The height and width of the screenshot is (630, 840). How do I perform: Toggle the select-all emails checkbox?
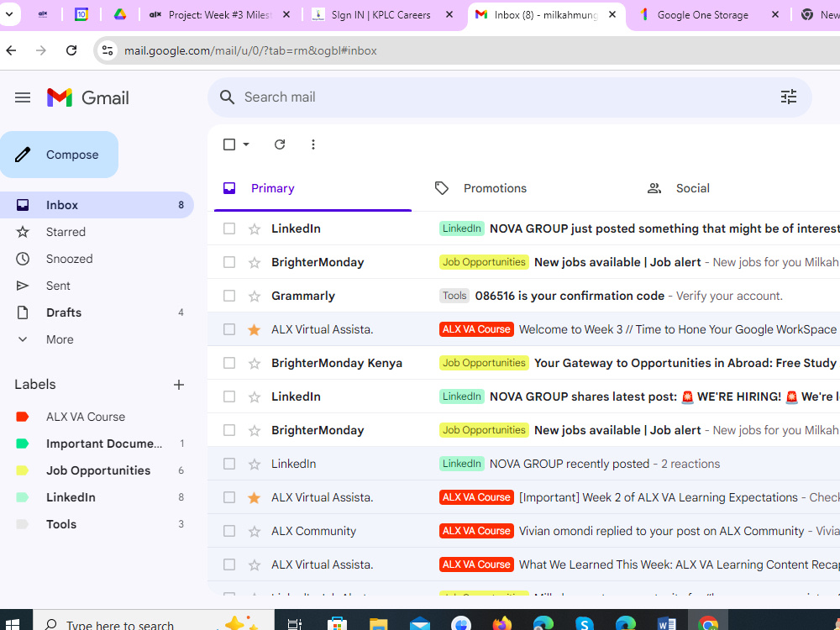(x=229, y=144)
